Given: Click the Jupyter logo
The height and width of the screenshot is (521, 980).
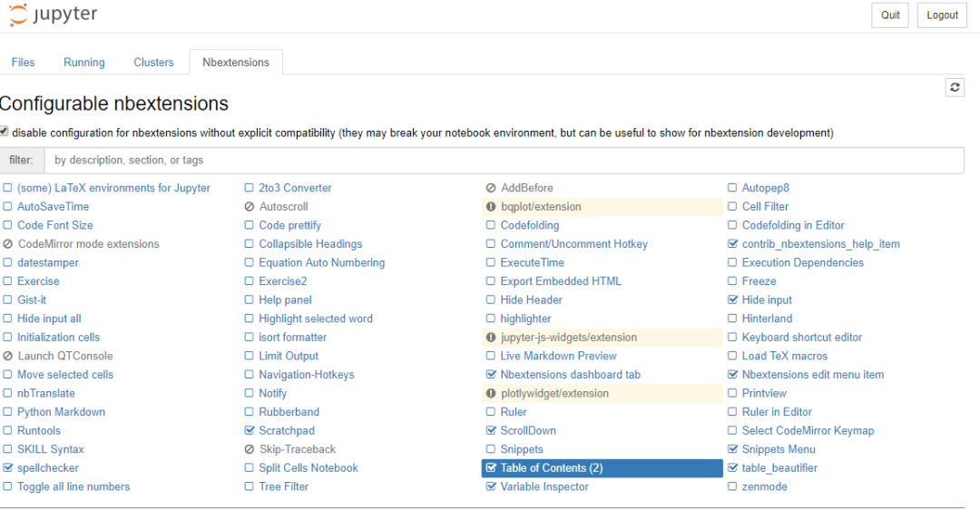Looking at the screenshot, I should pyautogui.click(x=54, y=15).
